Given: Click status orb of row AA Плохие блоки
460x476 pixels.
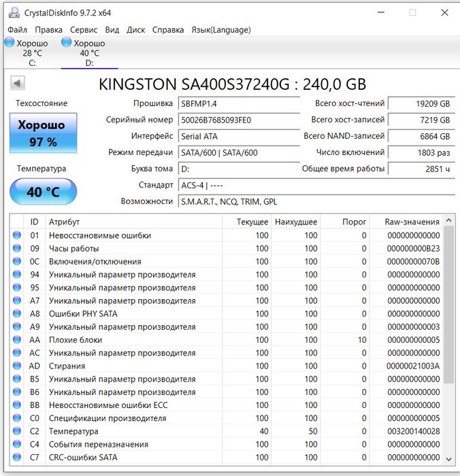Looking at the screenshot, I should [17, 339].
